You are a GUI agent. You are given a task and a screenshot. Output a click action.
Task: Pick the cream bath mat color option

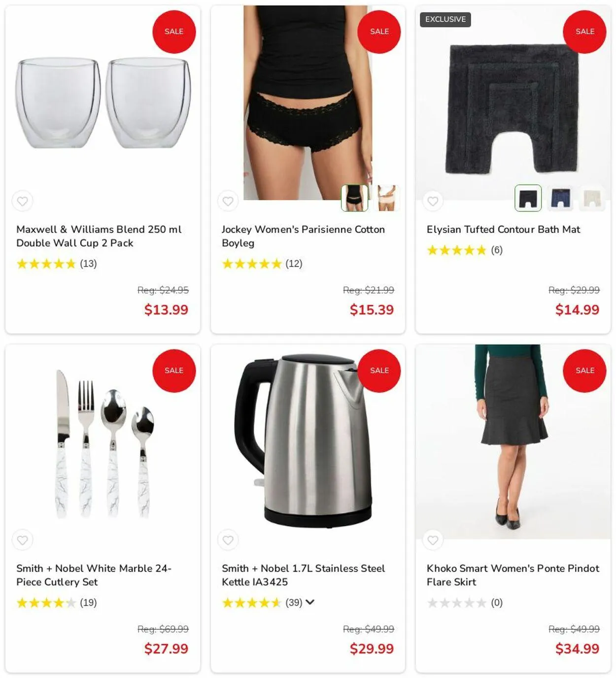click(x=592, y=198)
